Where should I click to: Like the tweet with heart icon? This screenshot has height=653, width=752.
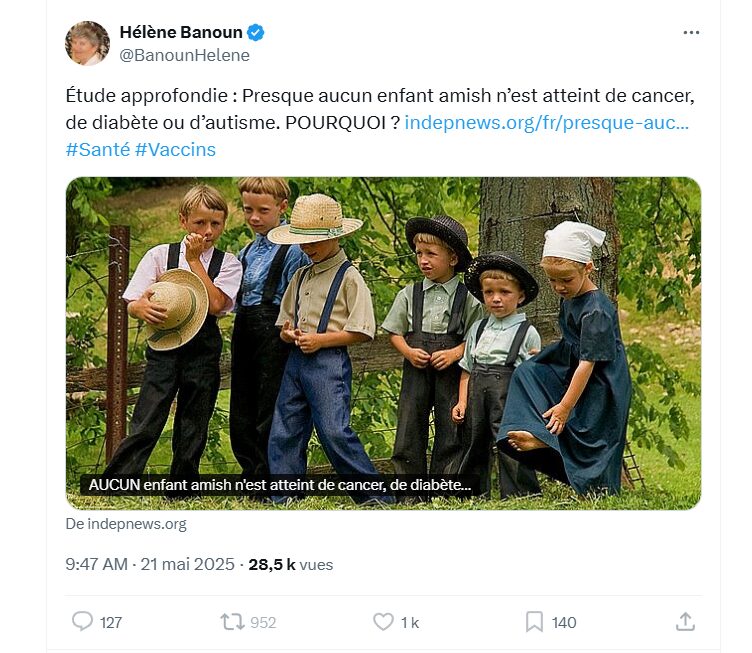[x=383, y=622]
